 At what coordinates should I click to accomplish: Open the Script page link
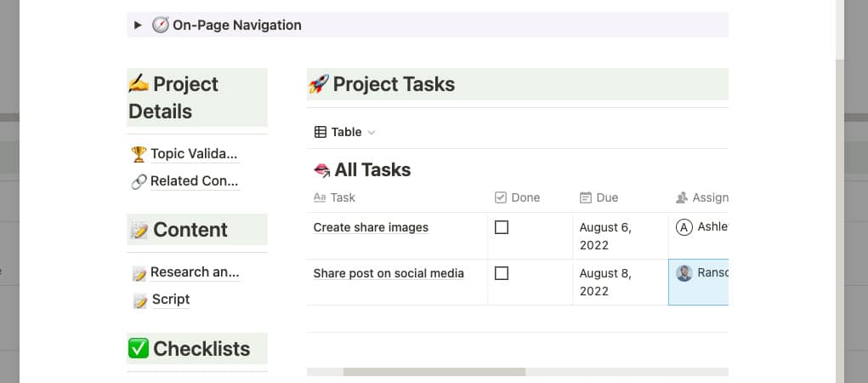(x=171, y=300)
